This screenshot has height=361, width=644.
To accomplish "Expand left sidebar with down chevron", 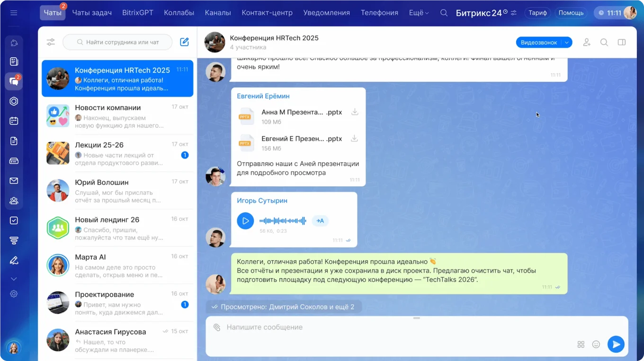I will point(14,279).
